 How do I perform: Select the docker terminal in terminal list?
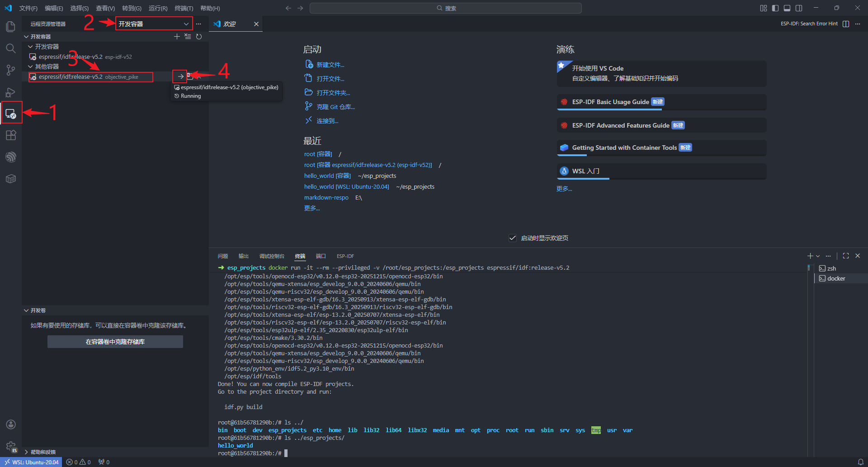[x=840, y=278]
